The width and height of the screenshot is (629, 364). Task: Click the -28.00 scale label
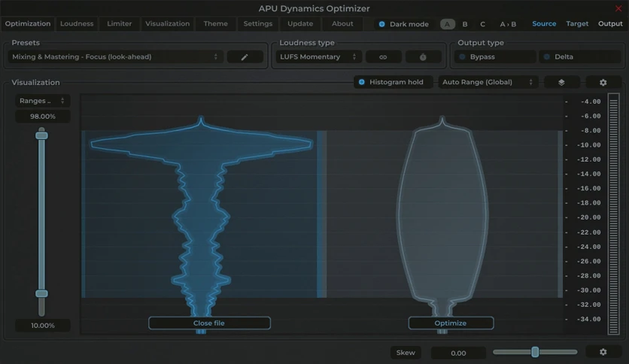588,275
